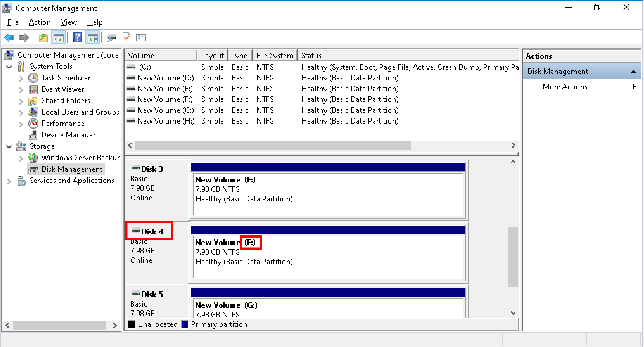The height and width of the screenshot is (347, 644).
Task: Click the back navigation arrow
Action: coord(9,38)
